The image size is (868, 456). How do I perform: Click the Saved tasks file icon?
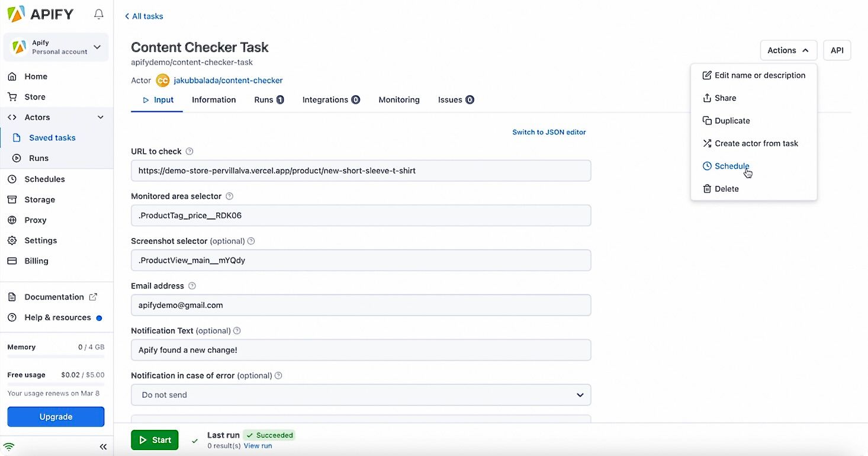click(x=17, y=137)
